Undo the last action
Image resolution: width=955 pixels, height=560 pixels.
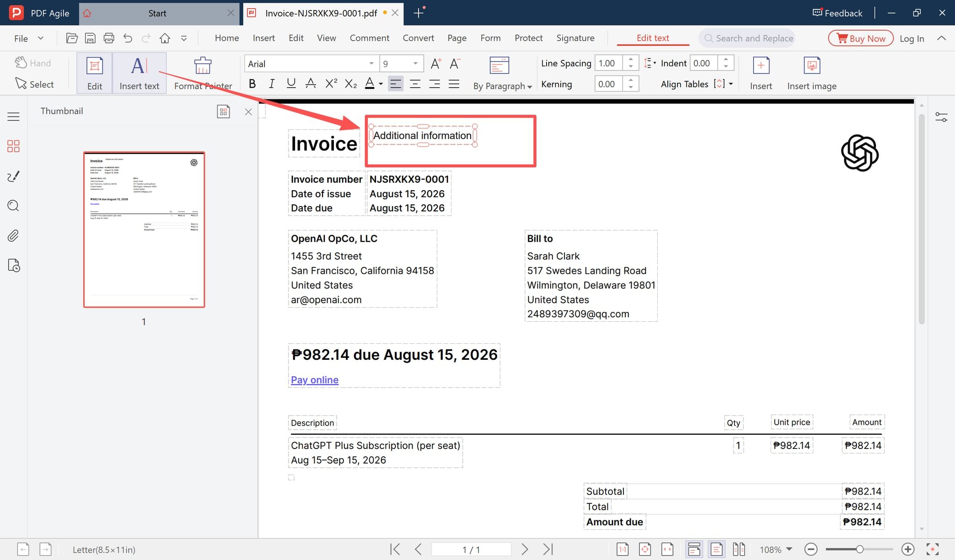128,38
